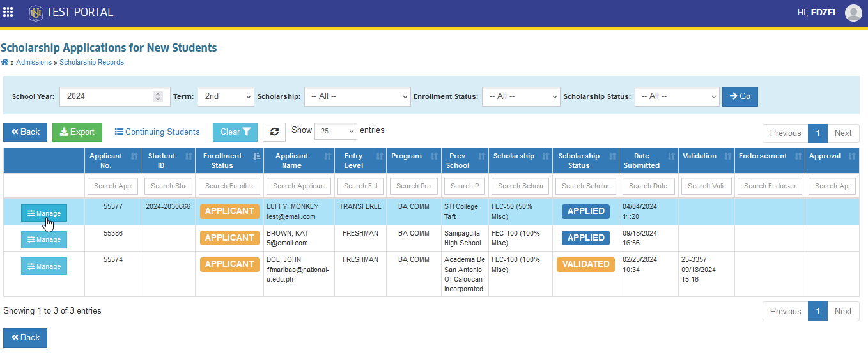Image resolution: width=868 pixels, height=357 pixels.
Task: Focus the Search Program field
Action: click(414, 186)
